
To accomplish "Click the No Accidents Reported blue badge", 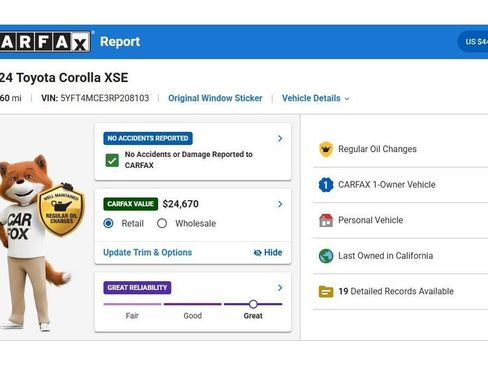I will click(x=148, y=138).
